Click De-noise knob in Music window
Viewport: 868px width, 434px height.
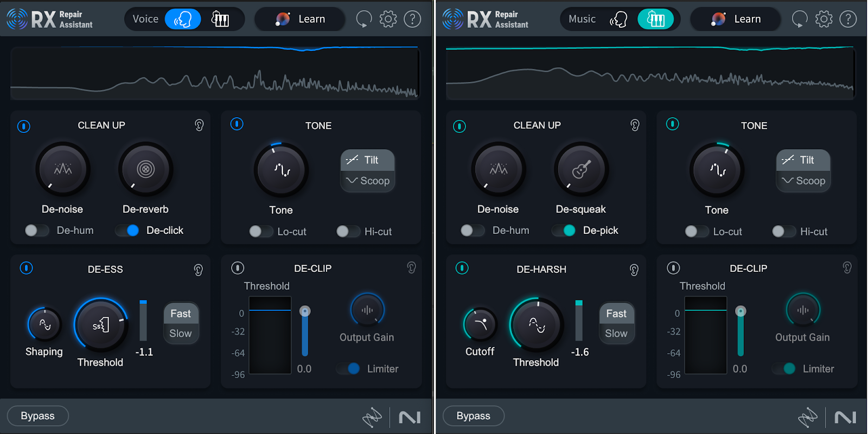(498, 169)
